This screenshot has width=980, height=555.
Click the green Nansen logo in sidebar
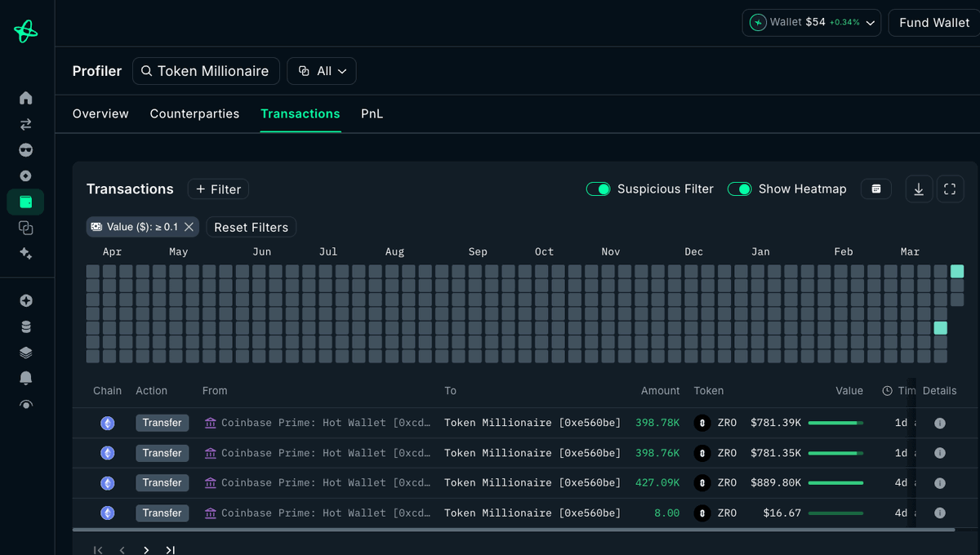(25, 31)
